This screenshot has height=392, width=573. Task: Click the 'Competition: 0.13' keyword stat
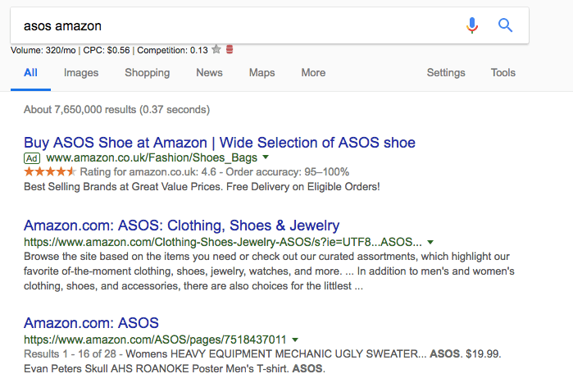coord(172,50)
